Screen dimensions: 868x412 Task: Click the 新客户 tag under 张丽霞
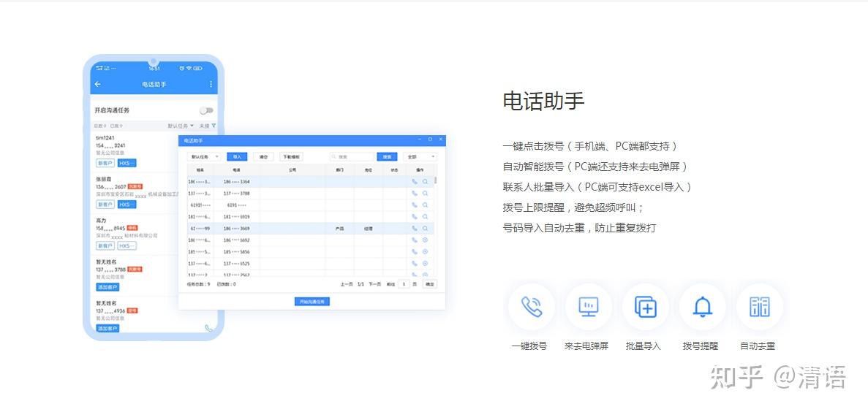105,205
